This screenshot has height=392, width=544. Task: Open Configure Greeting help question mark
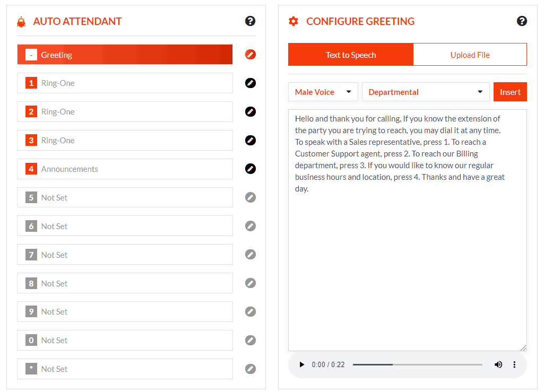click(x=522, y=21)
